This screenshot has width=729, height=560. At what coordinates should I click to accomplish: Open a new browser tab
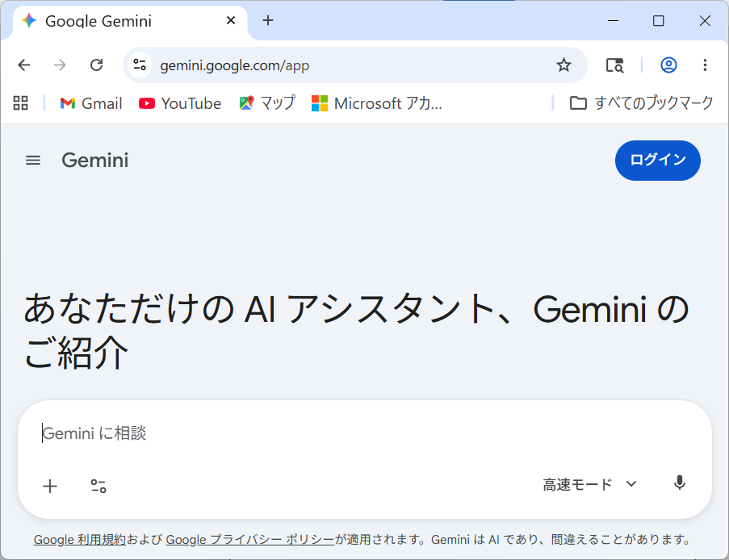click(268, 20)
